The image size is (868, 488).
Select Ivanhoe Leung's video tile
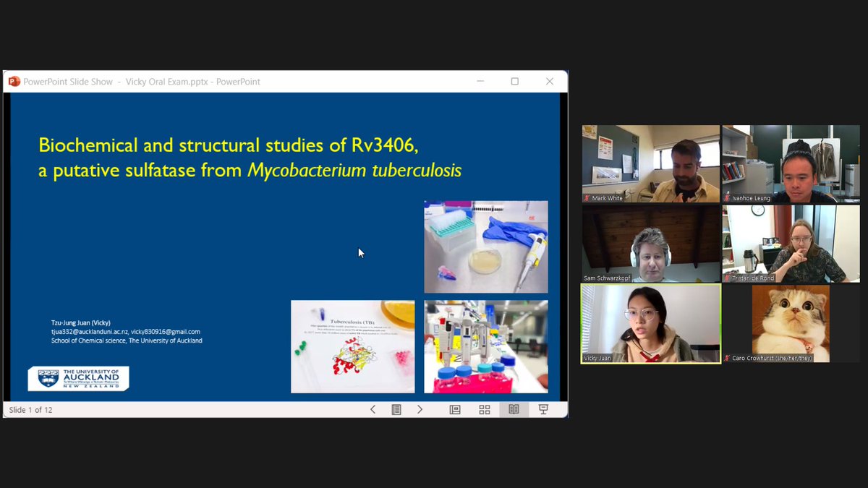791,163
